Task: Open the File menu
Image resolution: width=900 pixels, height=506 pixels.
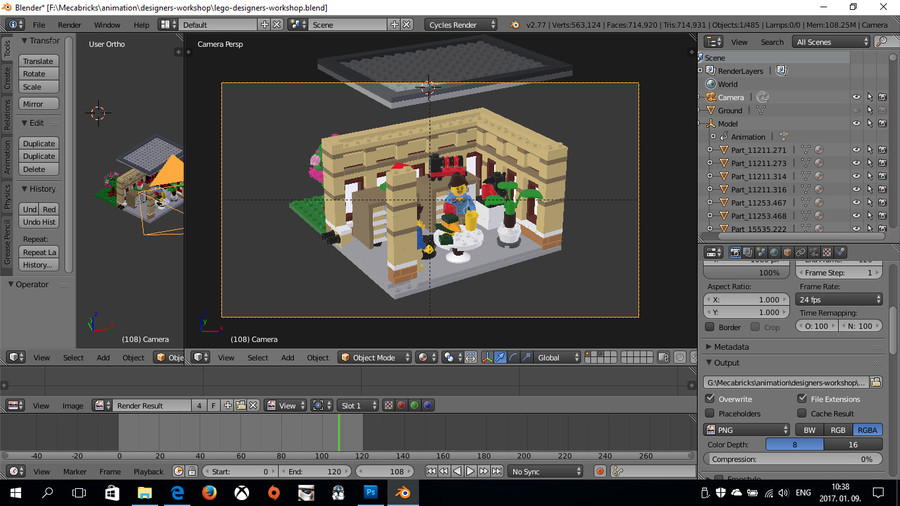Action: (x=38, y=25)
